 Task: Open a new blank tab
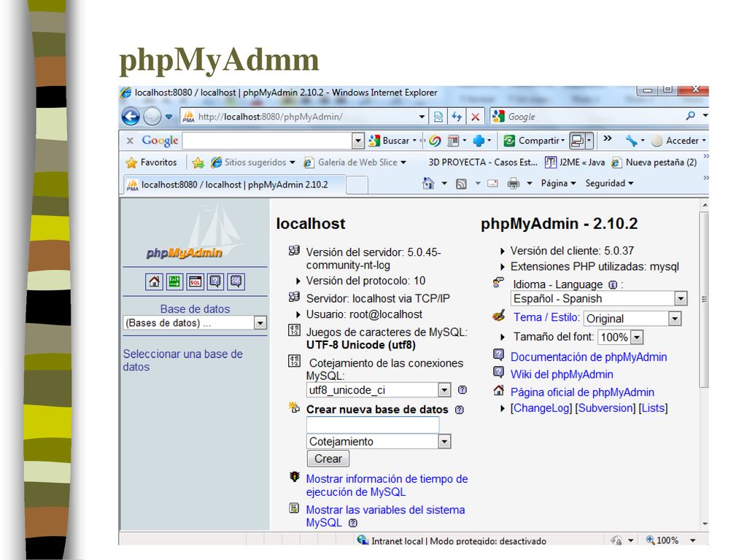pyautogui.click(x=357, y=185)
